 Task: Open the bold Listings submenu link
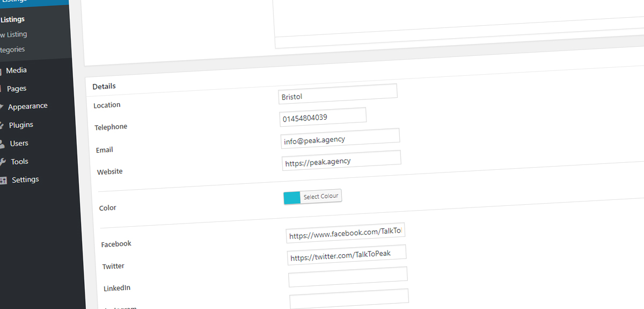pos(12,19)
